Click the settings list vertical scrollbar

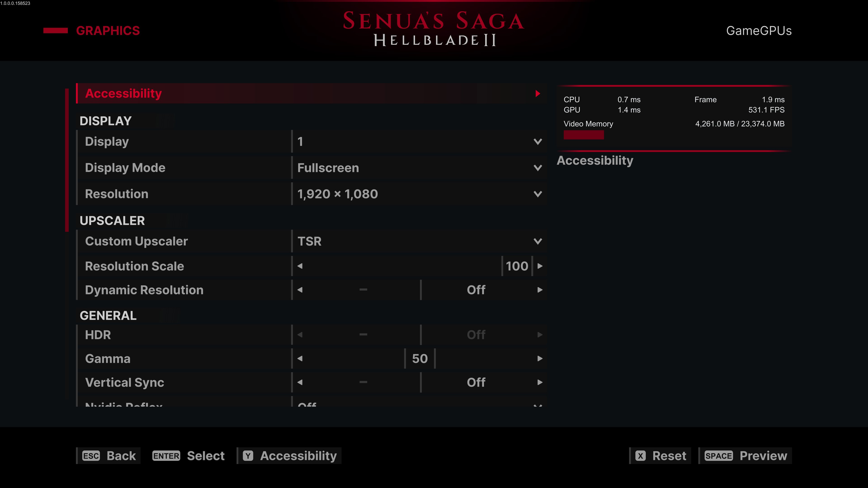[x=67, y=160]
